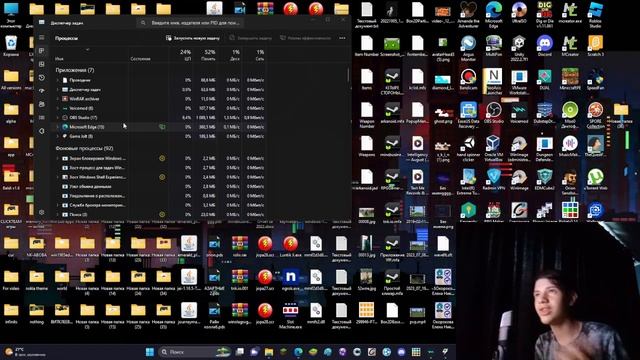The width and height of the screenshot is (640, 360).
Task: Expand the Диспетчер задач process row
Action: (57, 89)
